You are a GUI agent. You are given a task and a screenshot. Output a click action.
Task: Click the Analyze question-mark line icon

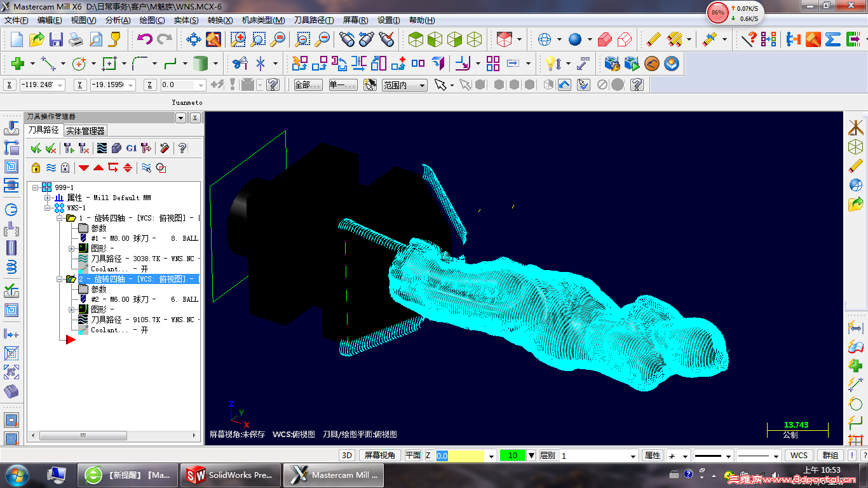[x=749, y=39]
